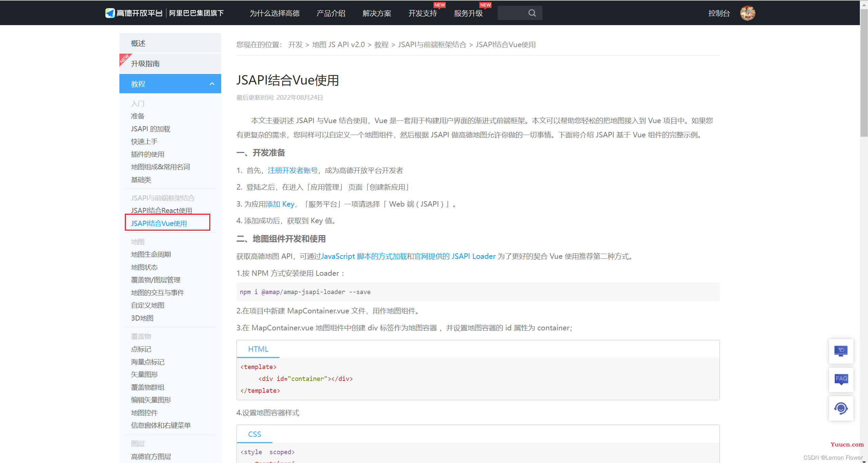Click 地图 JS API v2.0 breadcrumb
The height and width of the screenshot is (463, 868).
point(338,45)
